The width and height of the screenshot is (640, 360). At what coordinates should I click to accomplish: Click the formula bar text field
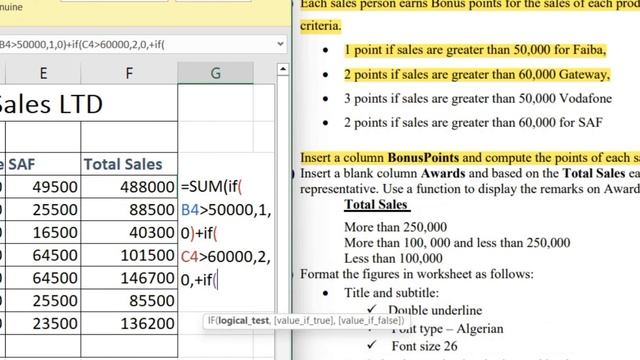pos(137,44)
